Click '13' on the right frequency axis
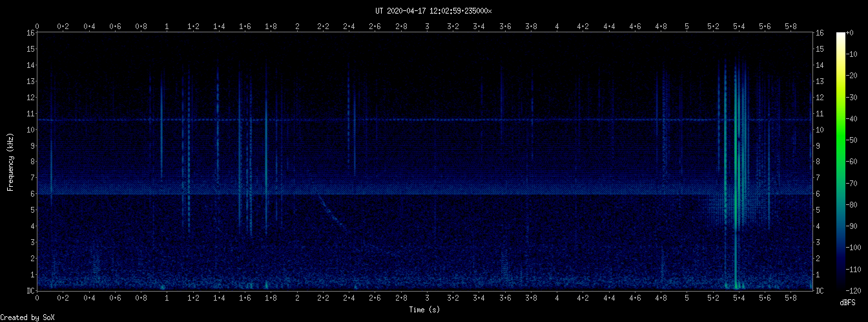The height and width of the screenshot is (322, 868). click(x=820, y=81)
